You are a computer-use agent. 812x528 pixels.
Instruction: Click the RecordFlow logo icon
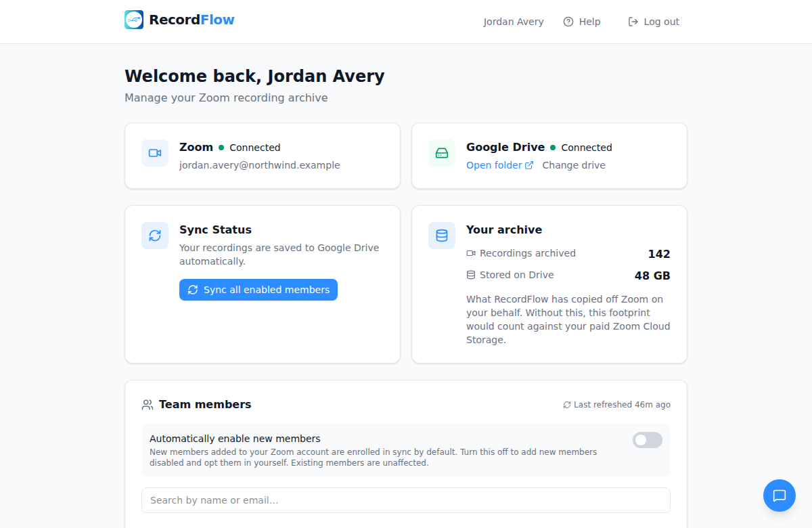(x=134, y=20)
